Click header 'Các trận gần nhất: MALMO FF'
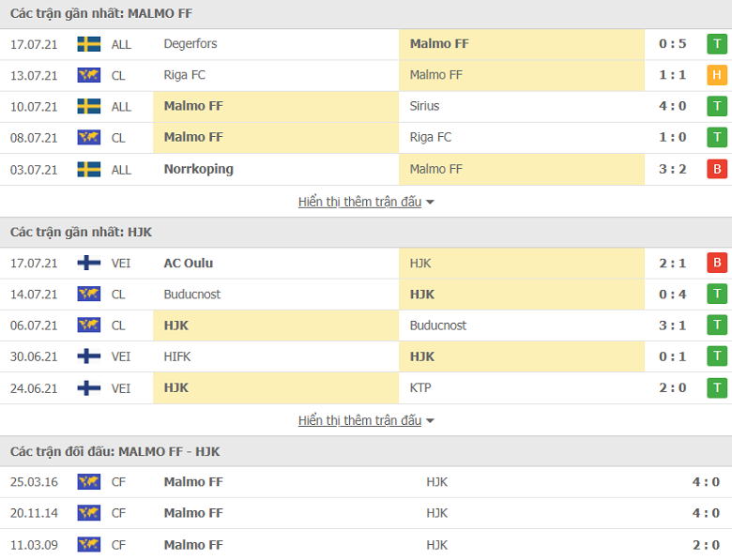The image size is (732, 560). pyautogui.click(x=100, y=13)
